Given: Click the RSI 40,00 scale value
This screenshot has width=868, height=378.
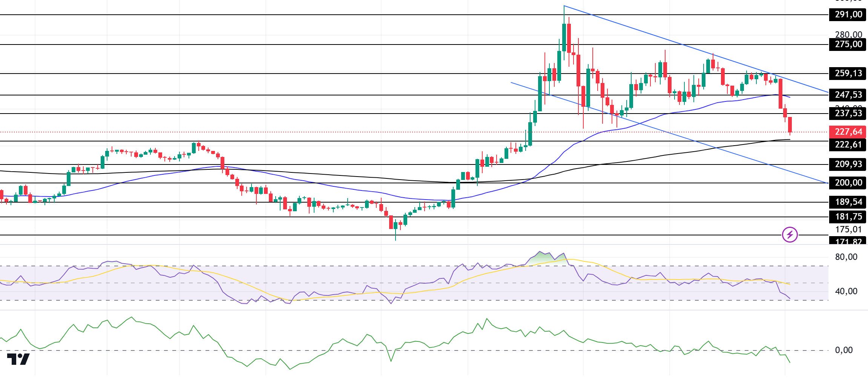Looking at the screenshot, I should click(846, 292).
